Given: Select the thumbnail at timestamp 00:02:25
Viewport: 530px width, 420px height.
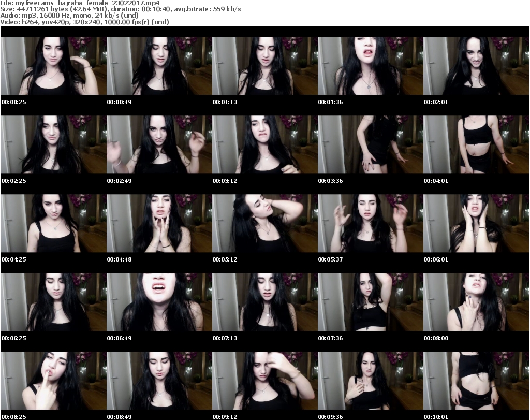Looking at the screenshot, I should tap(53, 144).
